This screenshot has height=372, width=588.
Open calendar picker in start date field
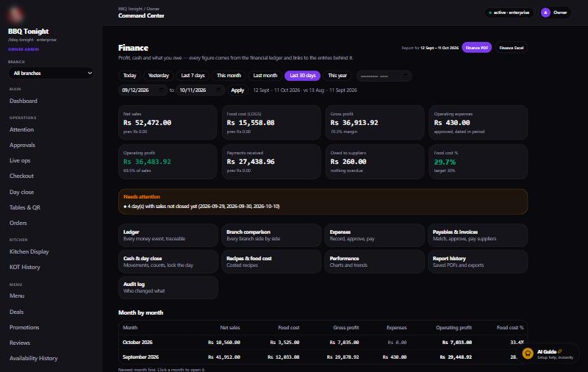pyautogui.click(x=161, y=90)
